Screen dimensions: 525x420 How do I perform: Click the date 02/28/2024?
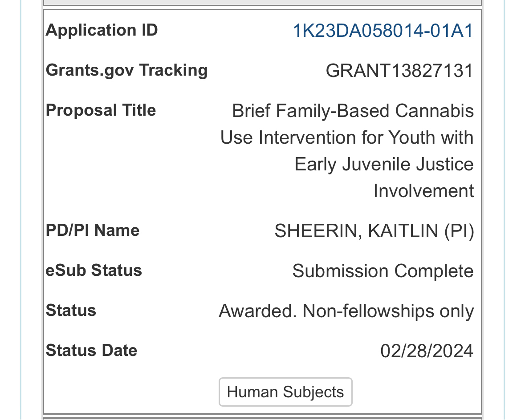[427, 351]
